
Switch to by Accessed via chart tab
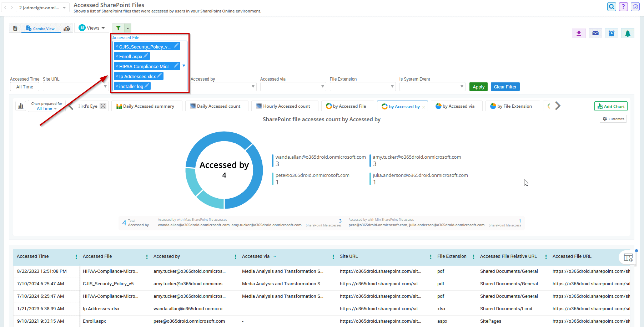click(x=457, y=106)
